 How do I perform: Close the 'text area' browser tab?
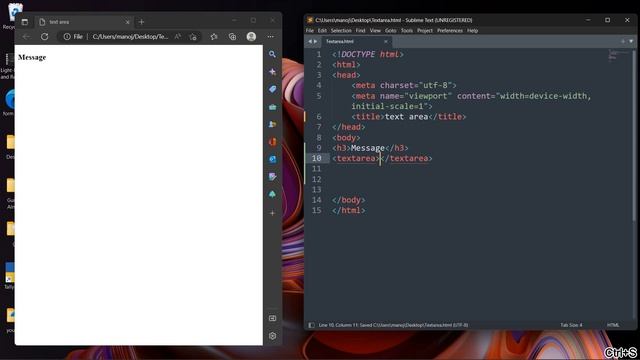pyautogui.click(x=127, y=22)
